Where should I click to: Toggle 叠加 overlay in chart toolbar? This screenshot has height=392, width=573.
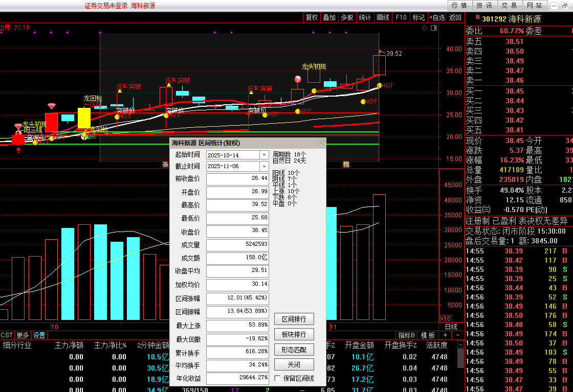(329, 17)
